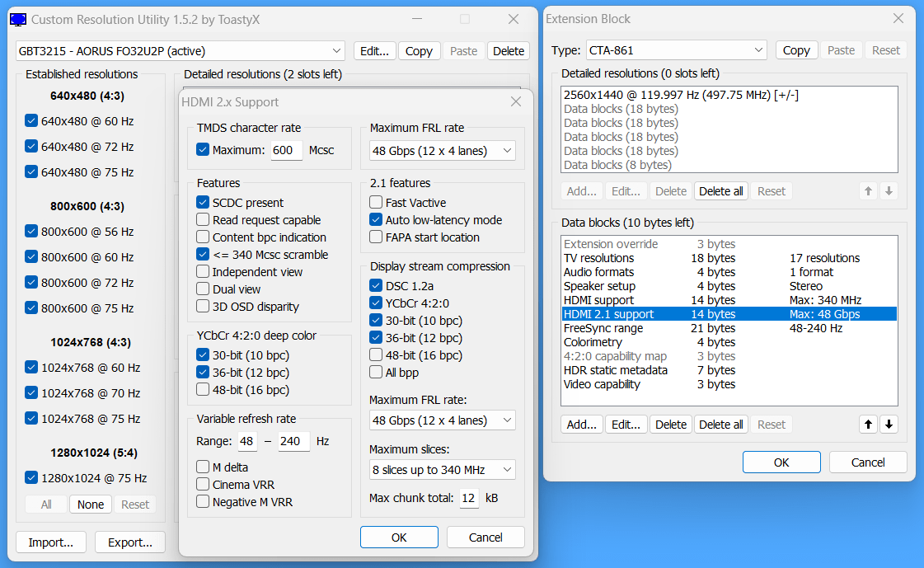Select the 2560x1440 @ 119.997 Hz detailed resolution

point(729,95)
